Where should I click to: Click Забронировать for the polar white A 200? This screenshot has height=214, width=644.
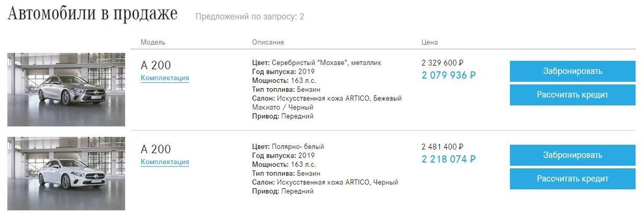click(572, 155)
